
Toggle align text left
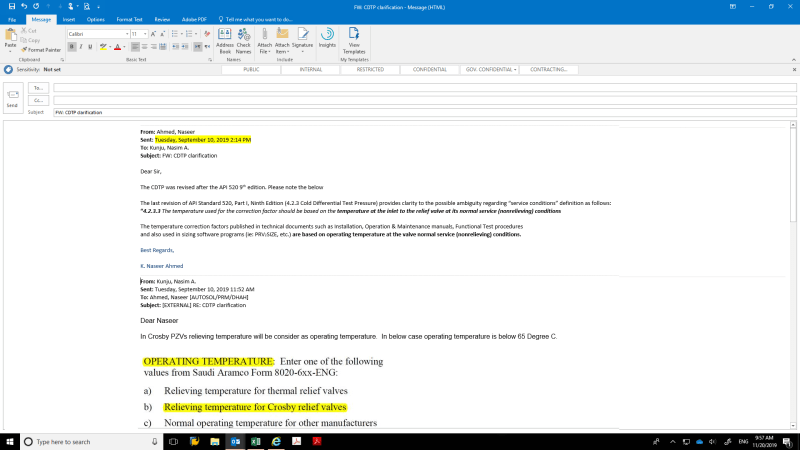[x=135, y=47]
